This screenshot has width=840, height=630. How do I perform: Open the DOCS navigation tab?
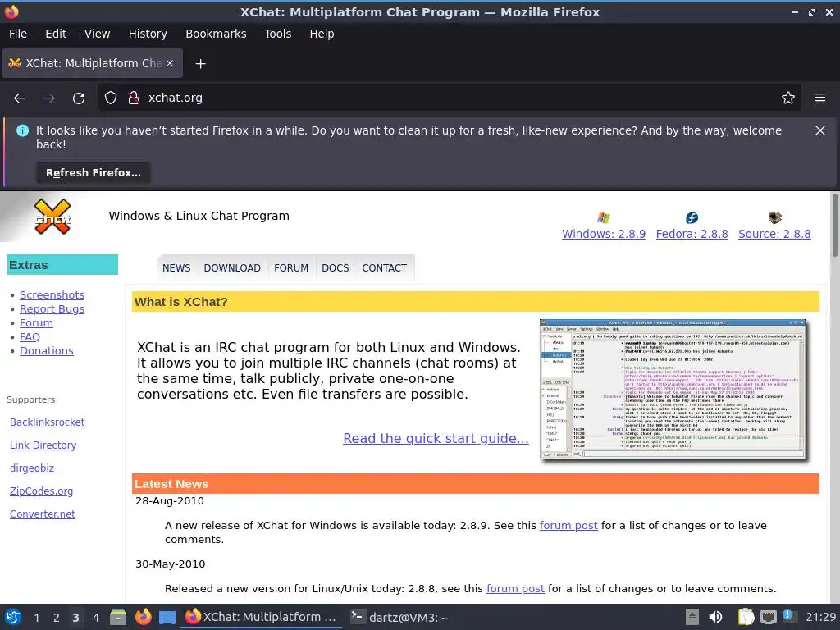point(336,268)
